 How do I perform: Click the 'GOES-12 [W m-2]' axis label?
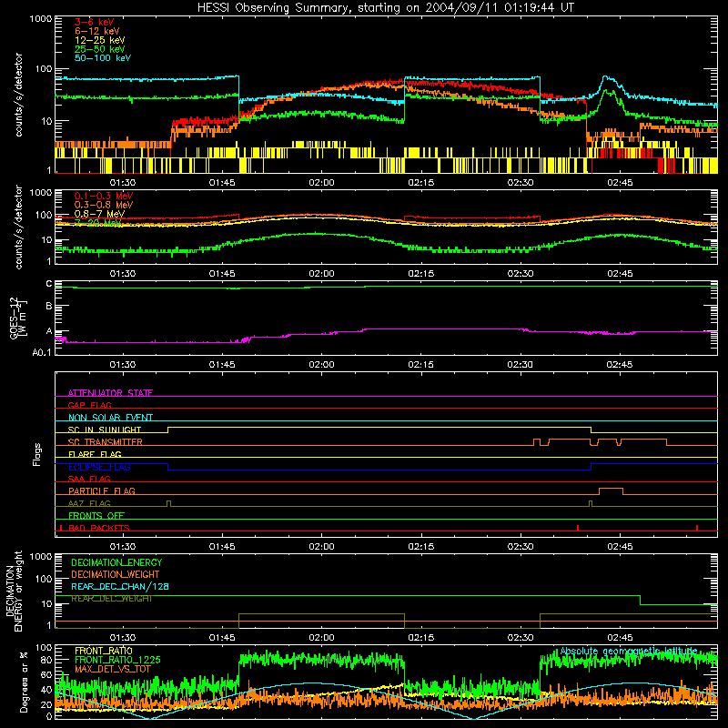point(18,318)
